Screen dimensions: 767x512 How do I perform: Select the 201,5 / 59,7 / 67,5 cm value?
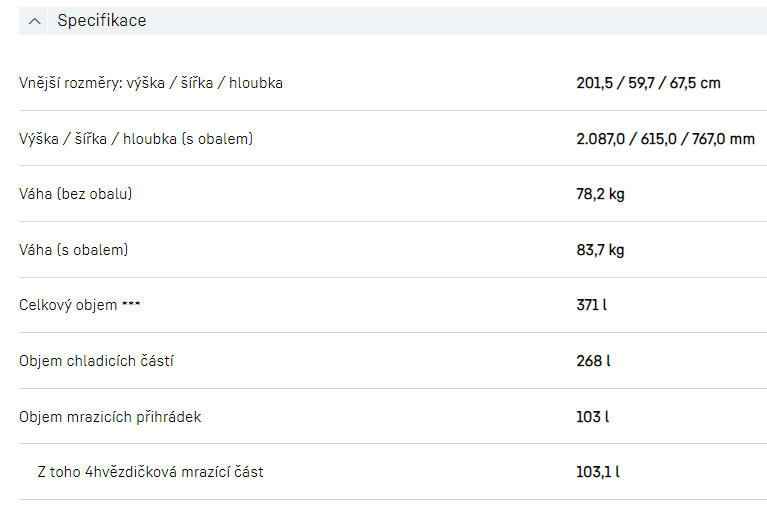pos(648,83)
